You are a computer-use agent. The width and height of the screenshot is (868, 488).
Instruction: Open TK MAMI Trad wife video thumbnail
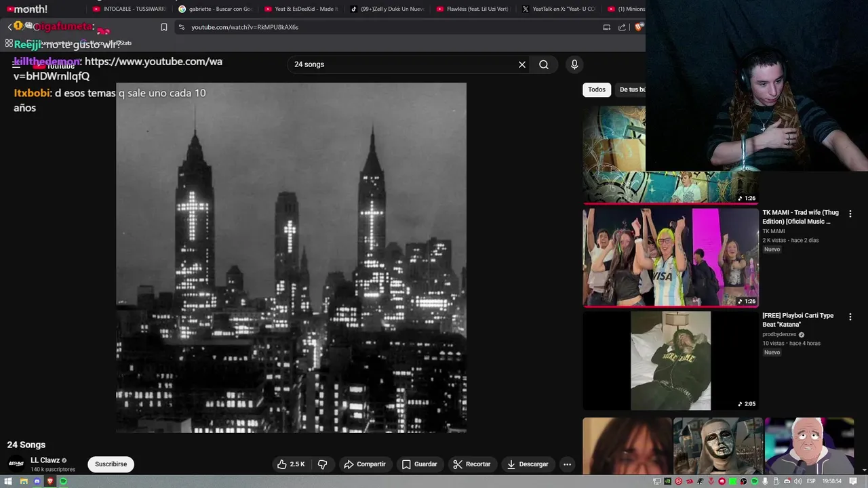coord(671,257)
